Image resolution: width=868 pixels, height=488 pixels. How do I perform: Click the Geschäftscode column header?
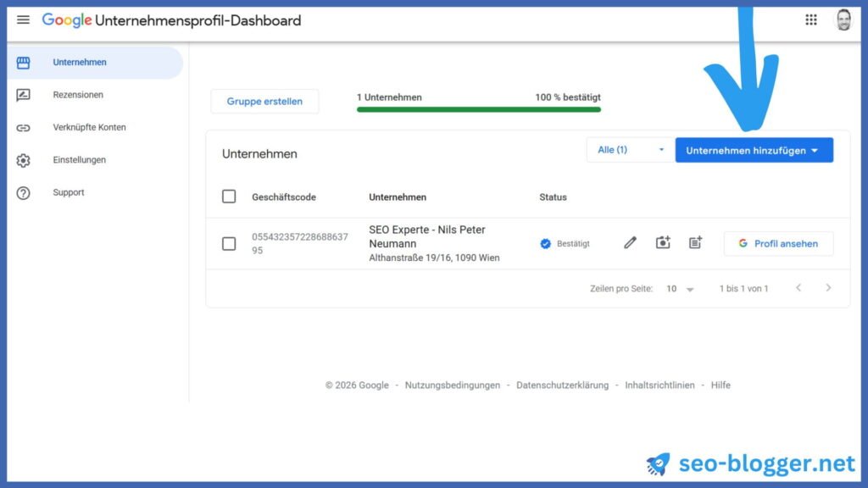[x=284, y=197]
